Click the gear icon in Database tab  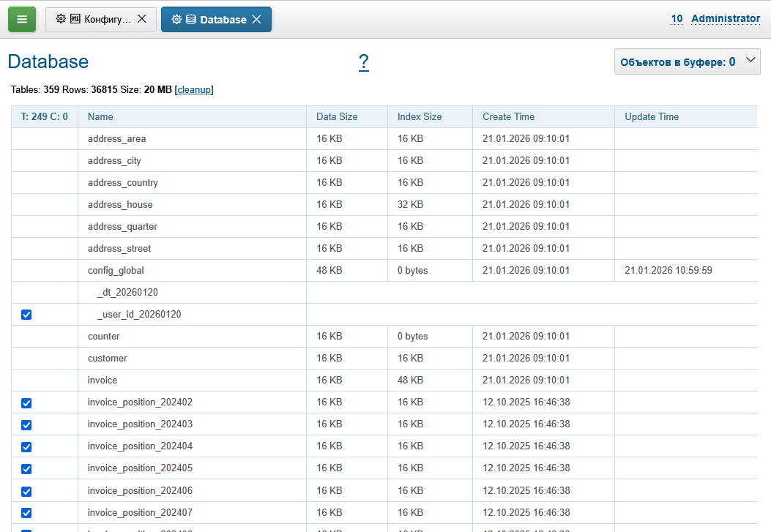176,20
